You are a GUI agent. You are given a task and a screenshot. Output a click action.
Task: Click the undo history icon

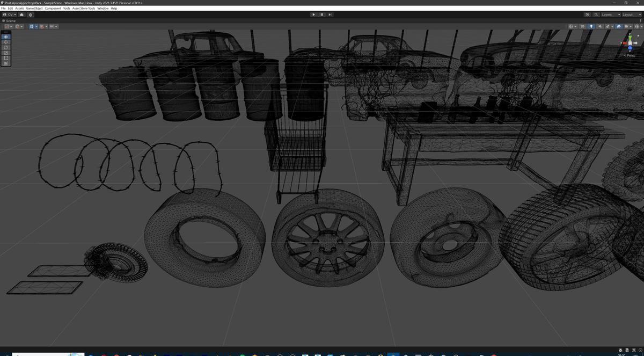587,14
